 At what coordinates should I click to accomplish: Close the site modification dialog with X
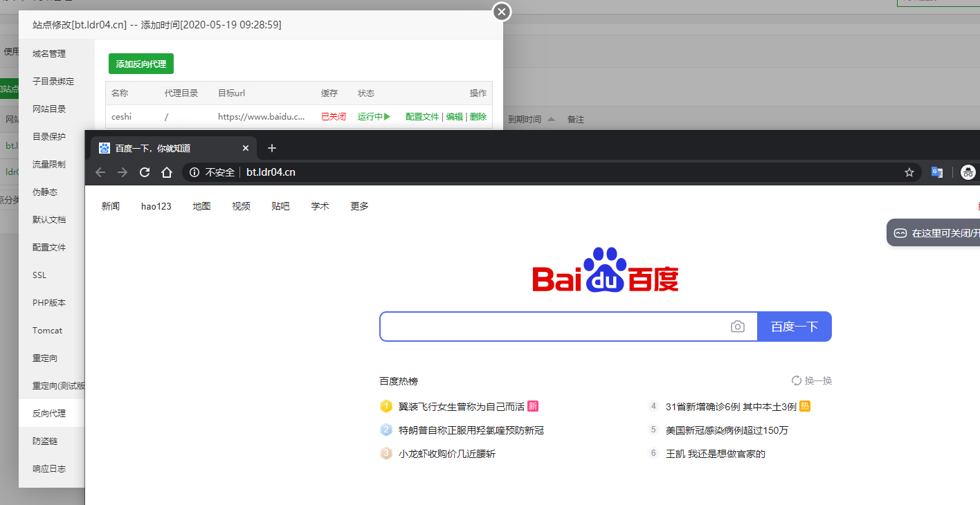click(x=502, y=12)
